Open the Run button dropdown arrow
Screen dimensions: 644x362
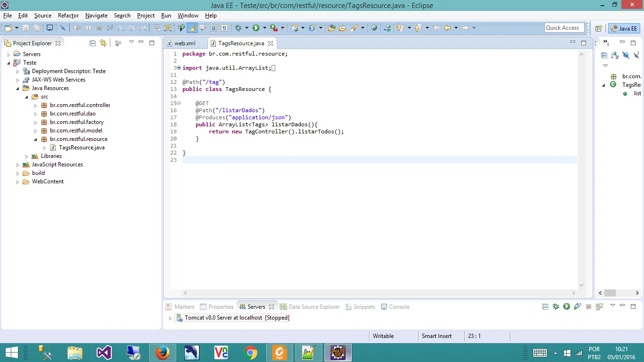[264, 28]
